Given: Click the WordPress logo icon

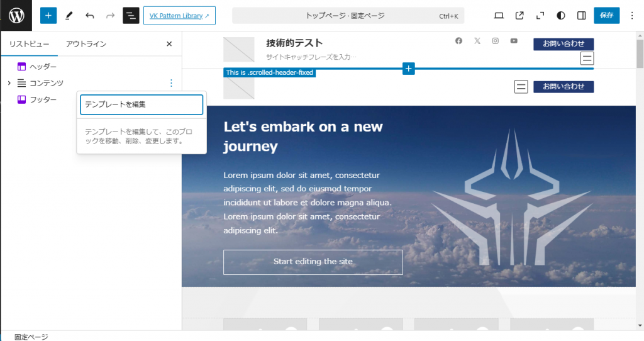Looking at the screenshot, I should 16,15.
